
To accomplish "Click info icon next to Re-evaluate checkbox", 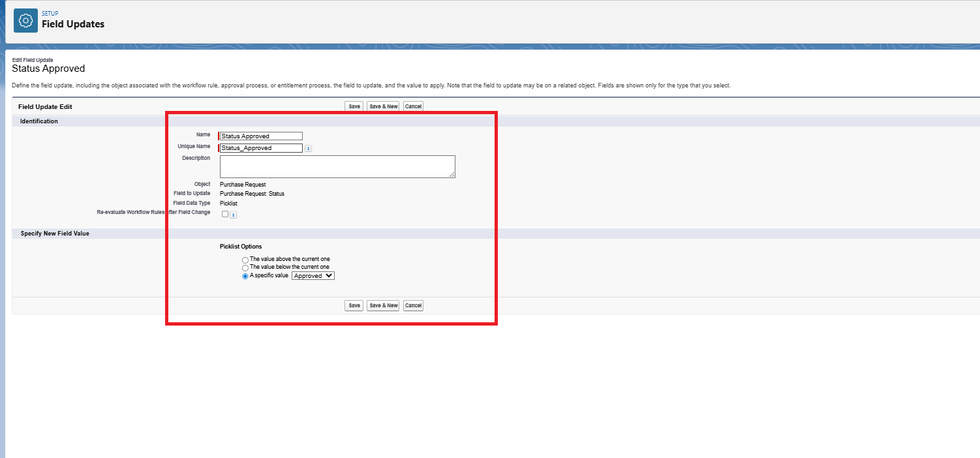I will point(234,215).
